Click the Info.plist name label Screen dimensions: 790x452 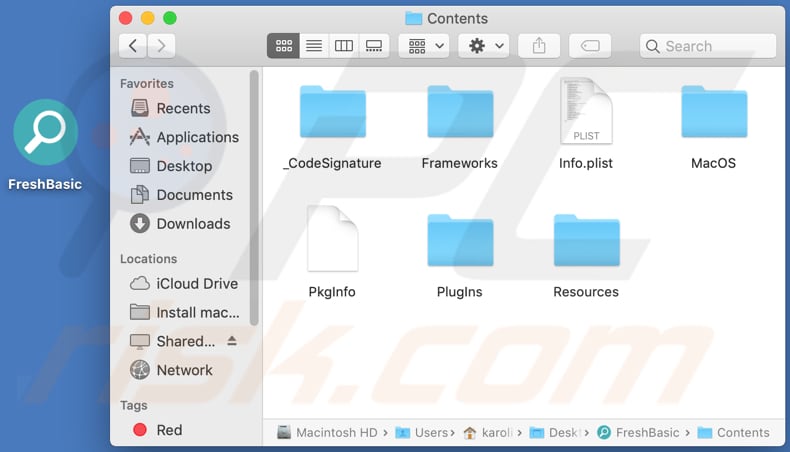[586, 163]
